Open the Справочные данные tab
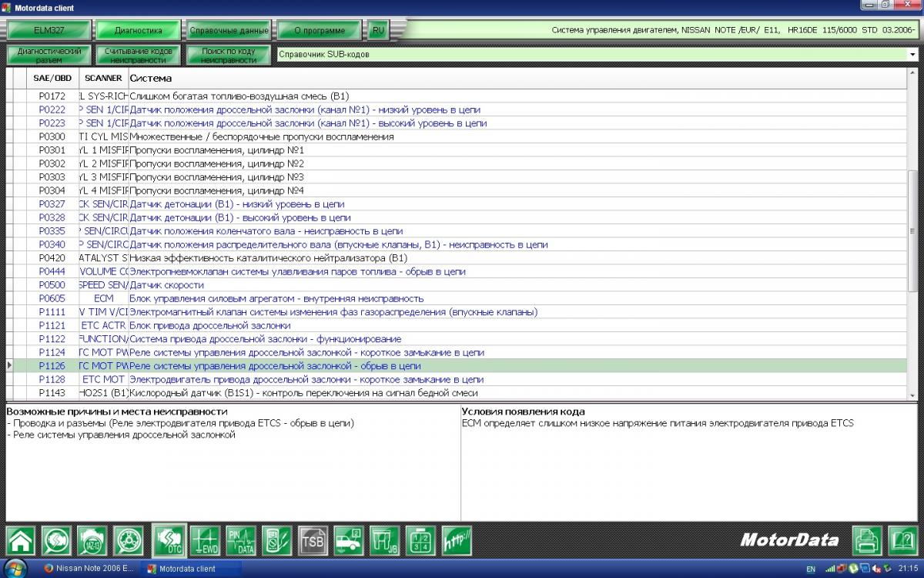The width and height of the screenshot is (924, 578). point(229,31)
